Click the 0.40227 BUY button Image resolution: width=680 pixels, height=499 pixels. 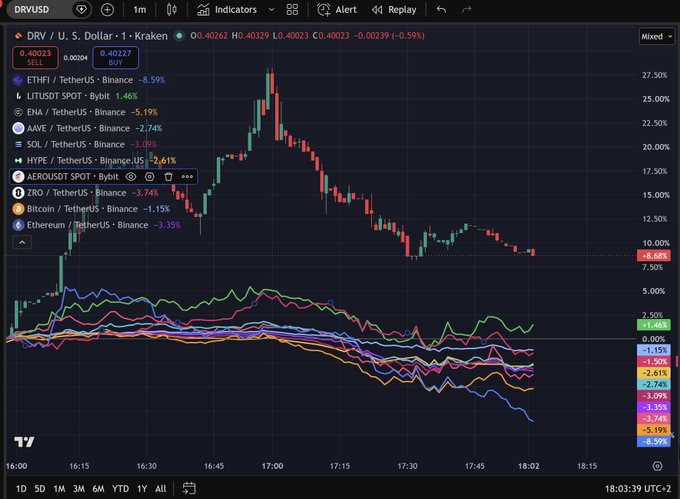coord(115,58)
